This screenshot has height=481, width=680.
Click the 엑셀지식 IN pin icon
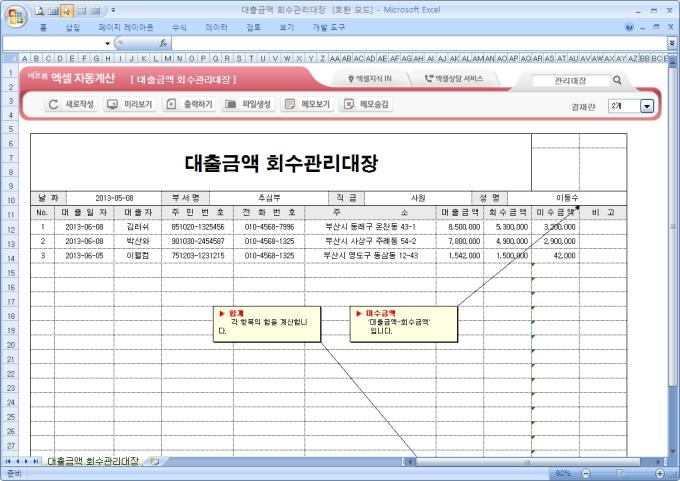point(351,79)
